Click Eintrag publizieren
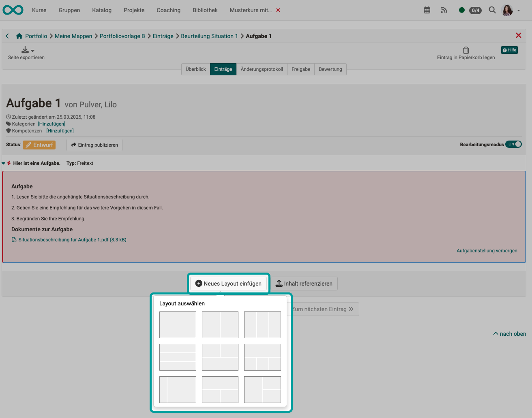The image size is (532, 418). (x=94, y=145)
